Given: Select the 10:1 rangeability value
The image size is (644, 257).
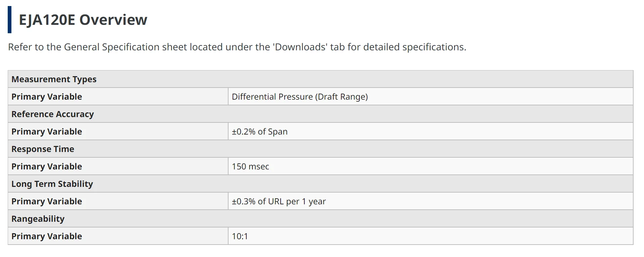Looking at the screenshot, I should [240, 236].
